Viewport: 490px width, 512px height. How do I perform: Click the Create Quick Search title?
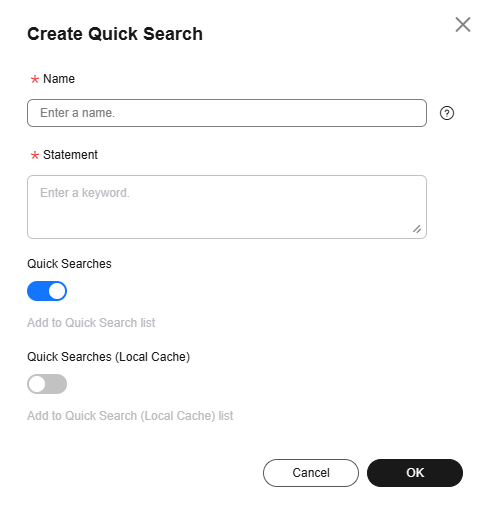[x=115, y=34]
